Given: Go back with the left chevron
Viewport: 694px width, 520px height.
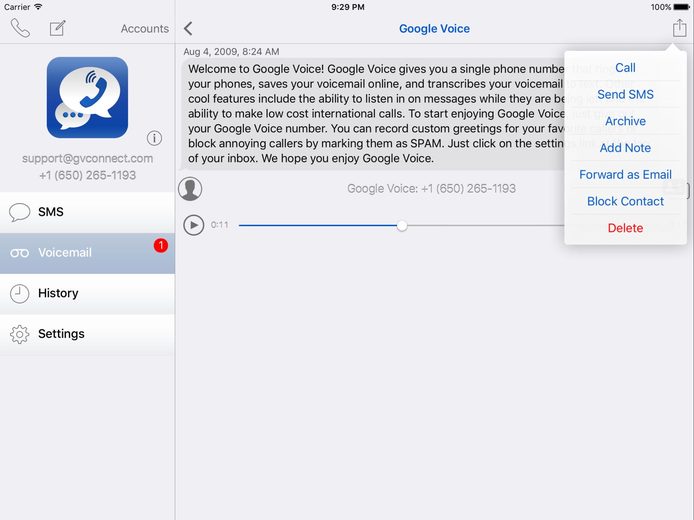Looking at the screenshot, I should tap(188, 29).
